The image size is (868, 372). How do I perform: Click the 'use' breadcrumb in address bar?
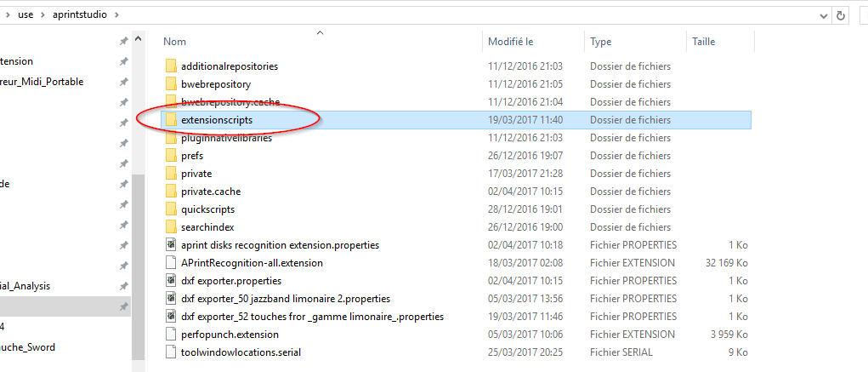click(x=26, y=15)
